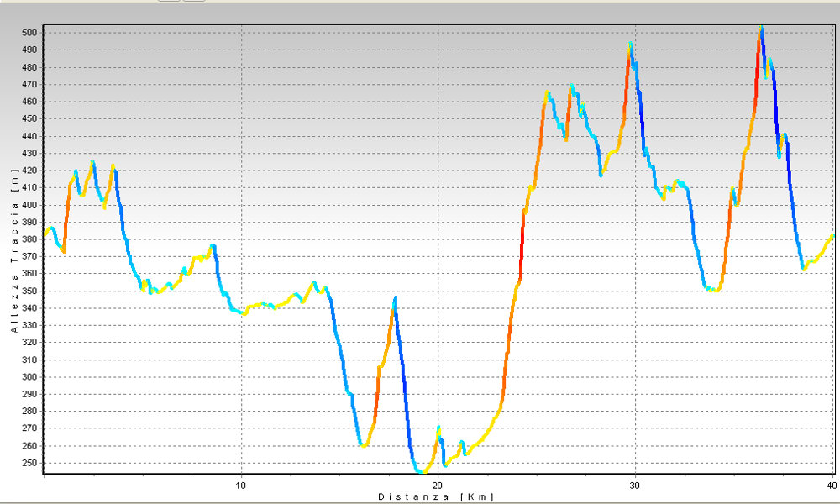This screenshot has height=504, width=840.
Task: Click the "Distanza [Km]" x-axis label
Action: pos(435,497)
